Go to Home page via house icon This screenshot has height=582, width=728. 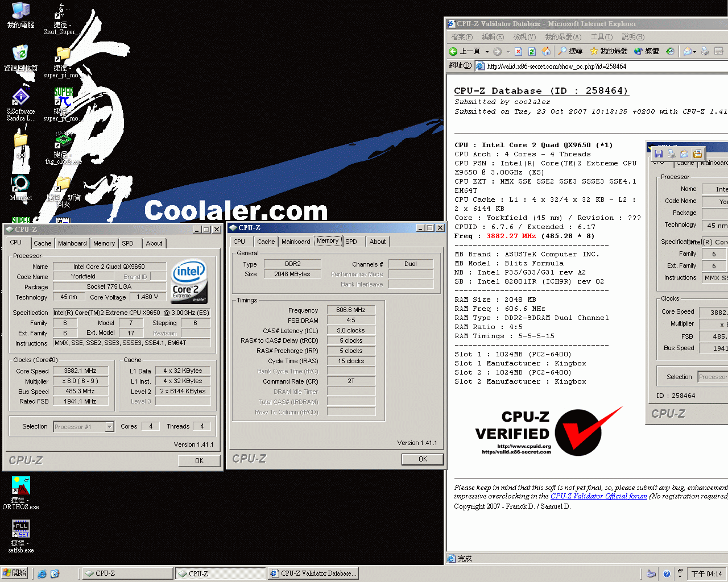(x=546, y=51)
